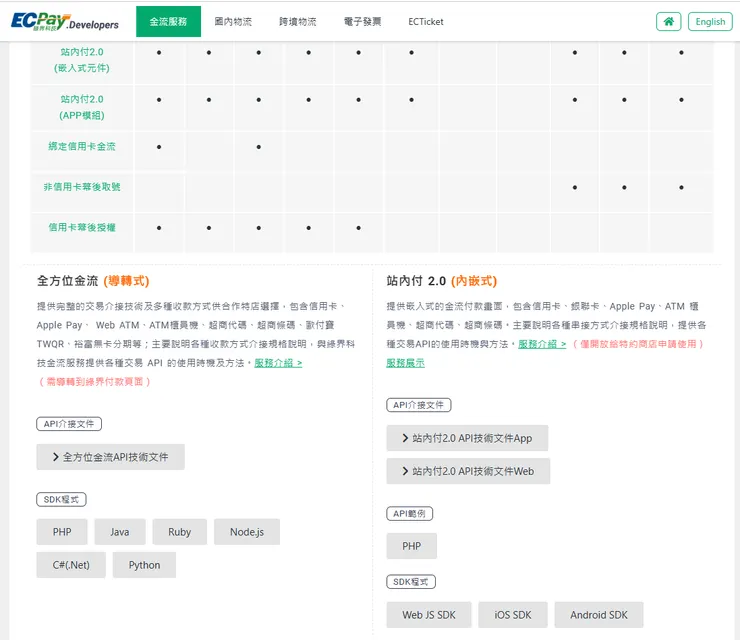740x640 pixels.
Task: Open the 服務展示 link
Action: [x=405, y=363]
